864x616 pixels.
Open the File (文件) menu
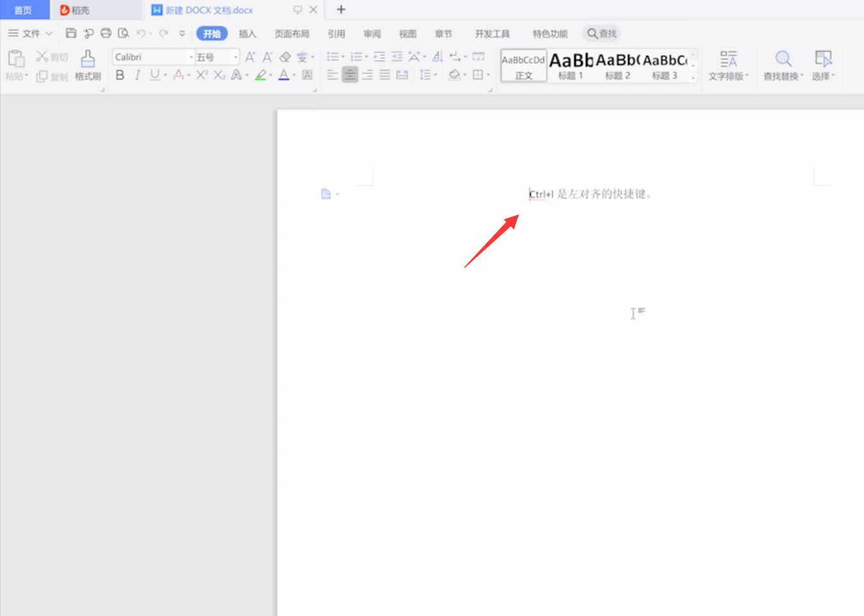tap(30, 33)
